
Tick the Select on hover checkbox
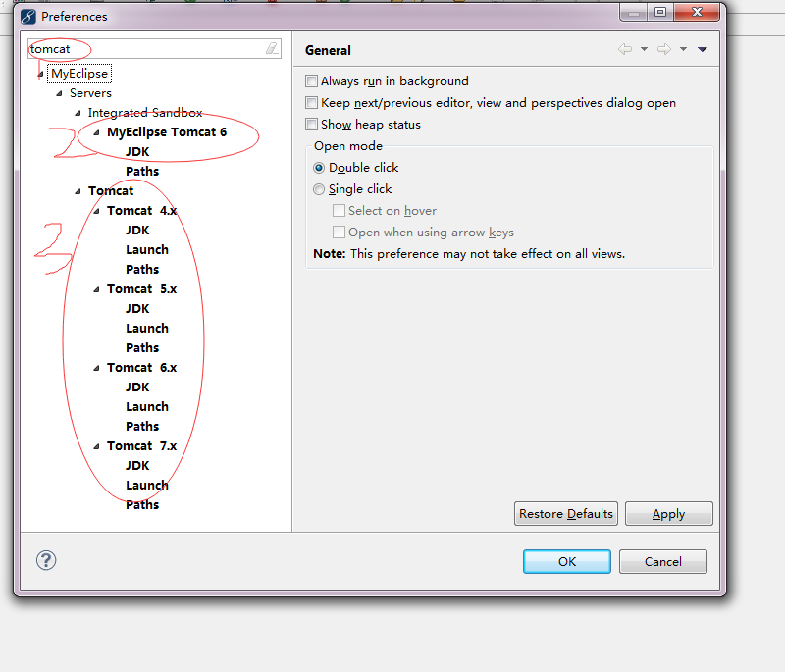tap(339, 211)
